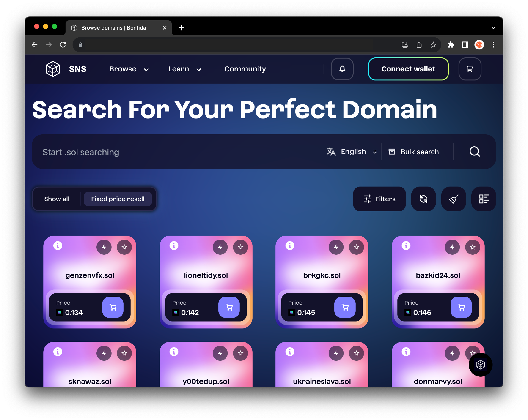Click the notifications bell icon

click(x=342, y=69)
